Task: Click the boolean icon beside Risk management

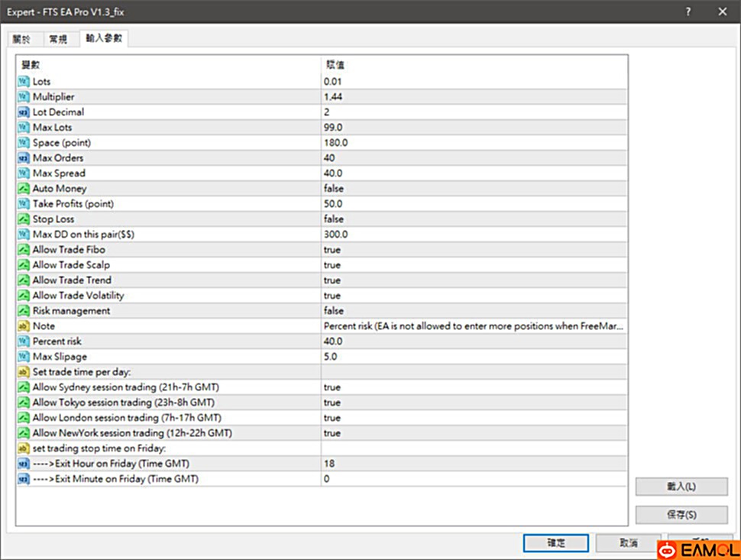Action: coord(24,310)
